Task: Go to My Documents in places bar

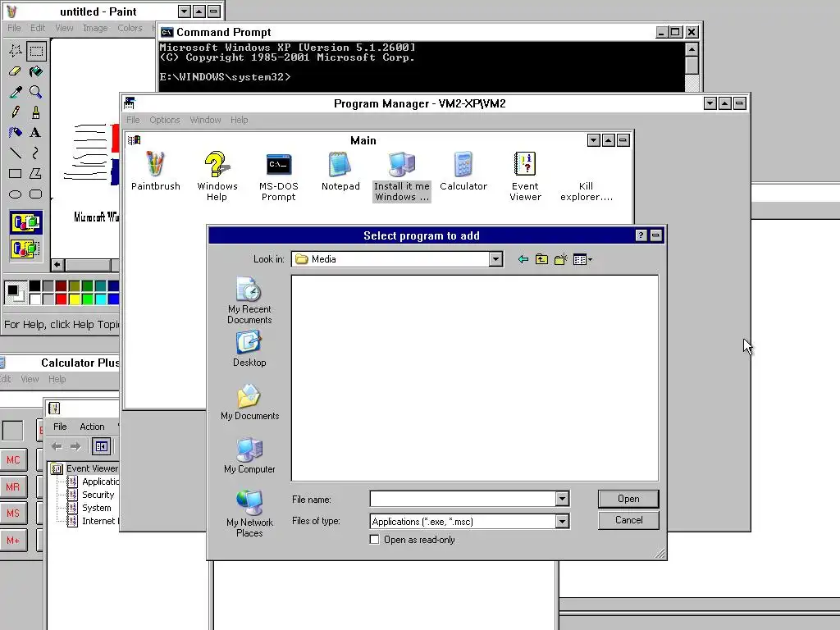Action: click(249, 402)
